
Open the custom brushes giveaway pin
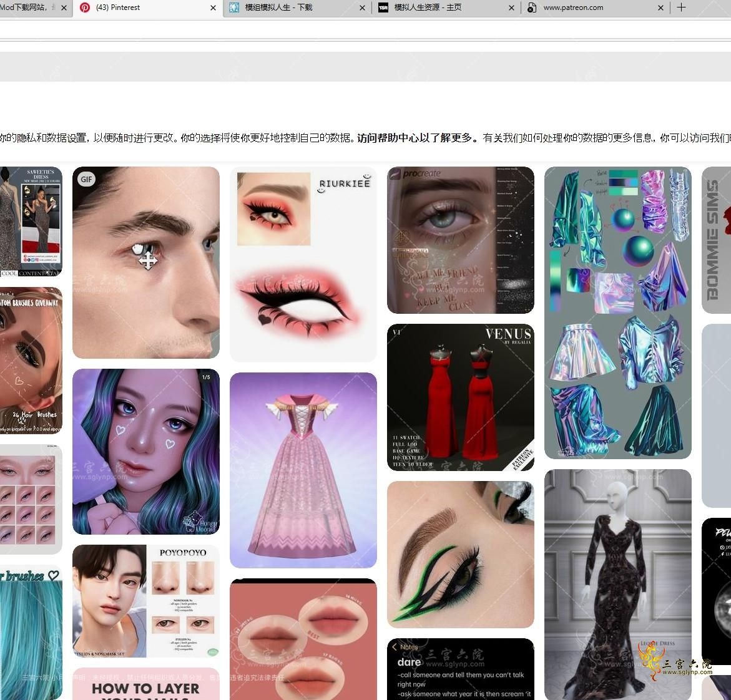31,361
